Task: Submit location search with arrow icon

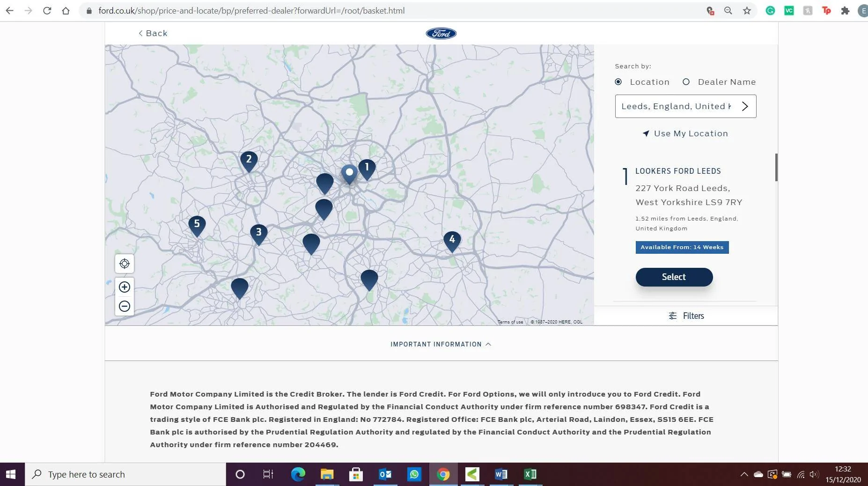Action: click(x=745, y=106)
